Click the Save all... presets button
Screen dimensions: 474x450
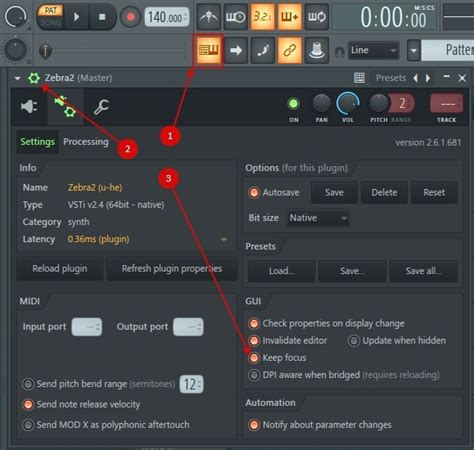tap(423, 271)
